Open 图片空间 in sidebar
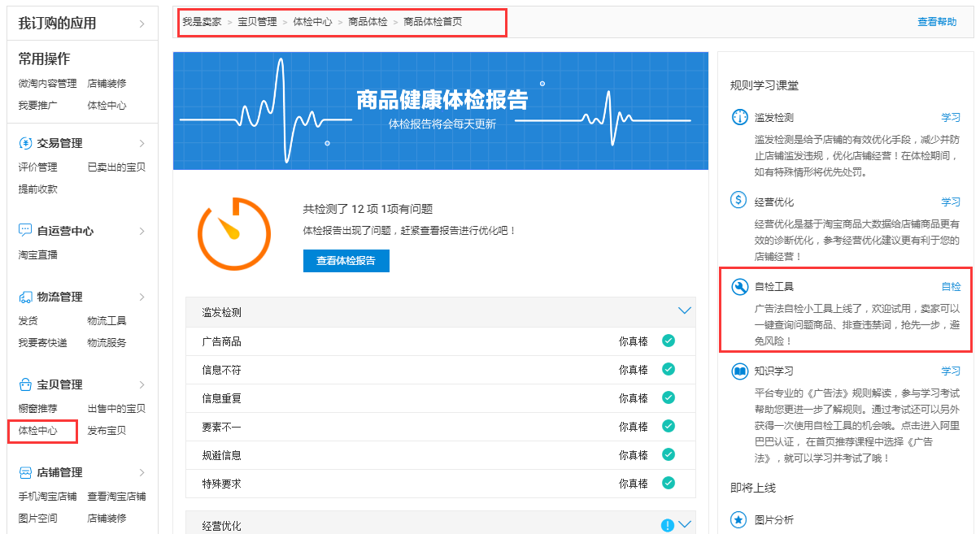 [37, 519]
